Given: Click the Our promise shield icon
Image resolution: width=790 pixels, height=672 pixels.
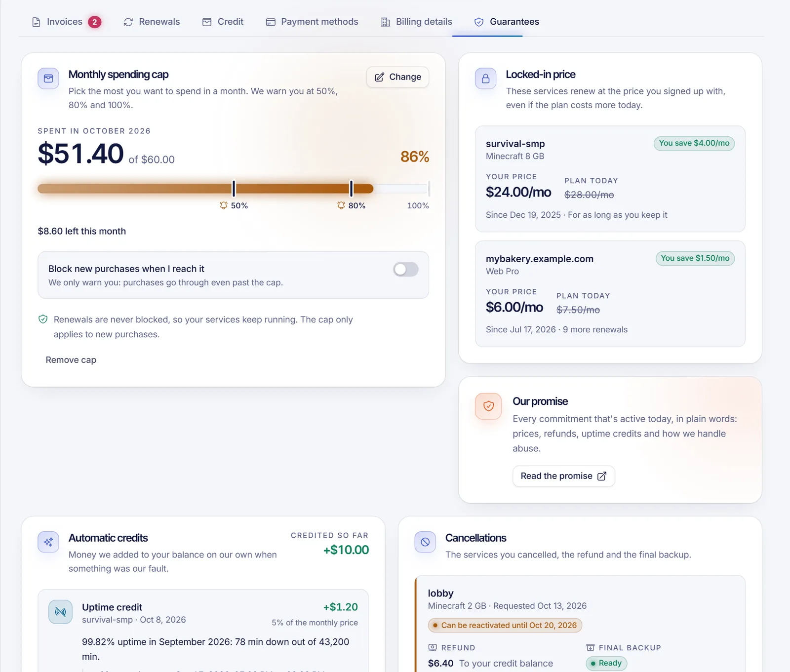Looking at the screenshot, I should (x=489, y=406).
